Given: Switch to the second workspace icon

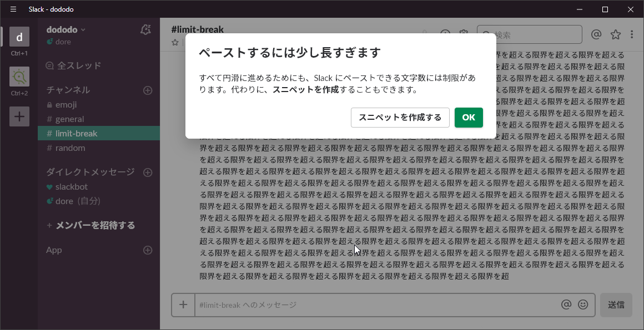Looking at the screenshot, I should [19, 76].
